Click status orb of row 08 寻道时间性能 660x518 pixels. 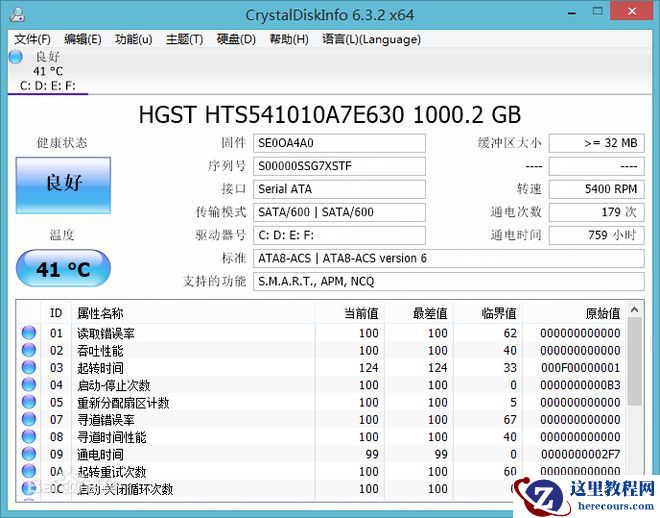pos(29,436)
